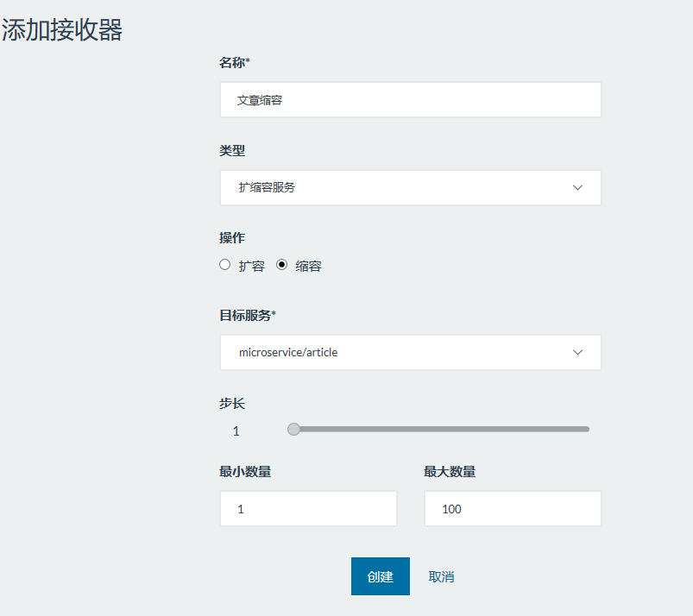Viewport: 693px width, 616px height.
Task: Click the 步长 label
Action: pyautogui.click(x=232, y=403)
